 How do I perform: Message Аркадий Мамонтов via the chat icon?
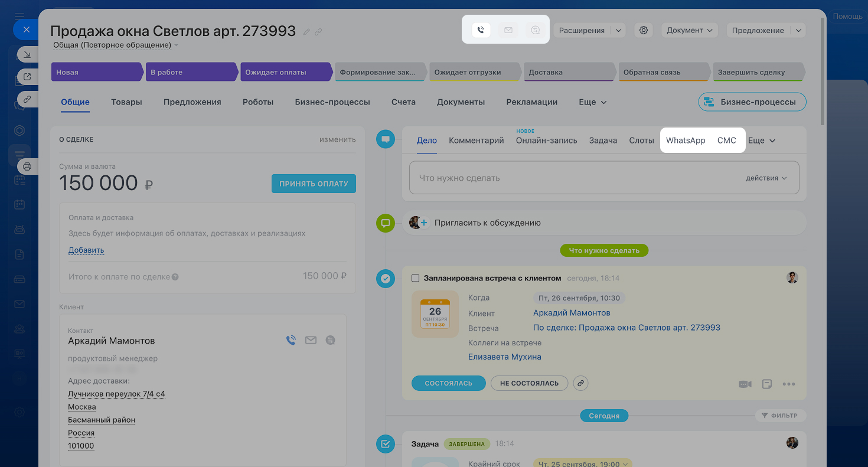pyautogui.click(x=331, y=340)
